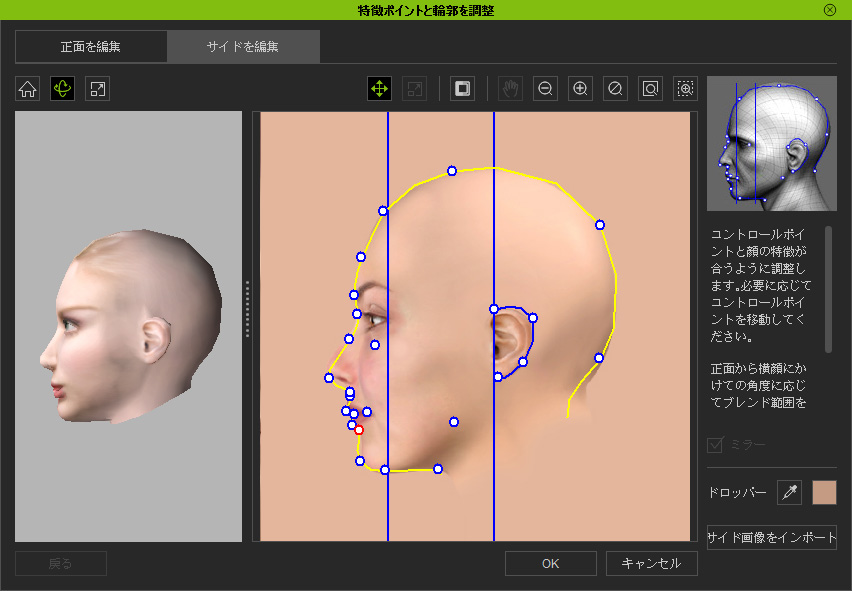Click the scale preview icon beside rotate
Image resolution: width=852 pixels, height=591 pixels.
[98, 89]
